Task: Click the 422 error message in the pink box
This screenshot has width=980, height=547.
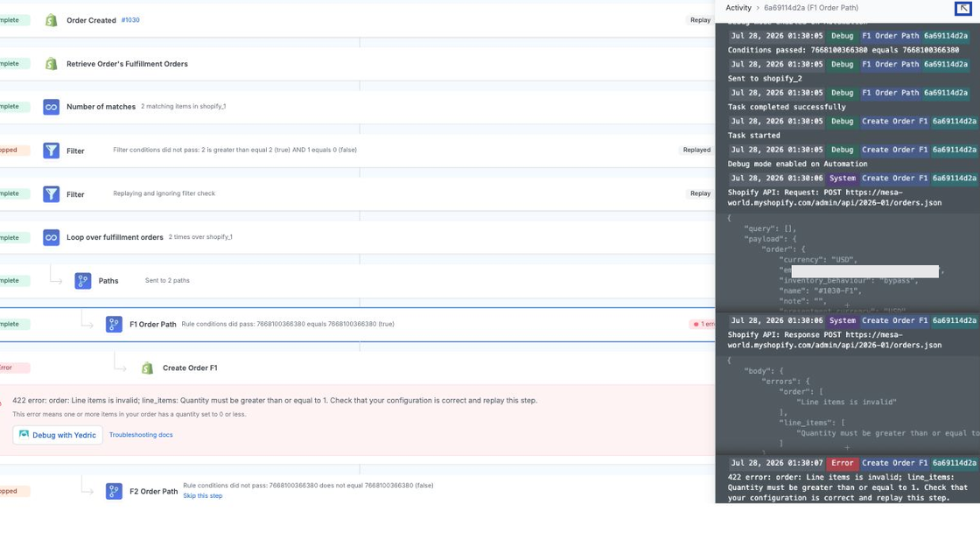Action: (x=275, y=401)
